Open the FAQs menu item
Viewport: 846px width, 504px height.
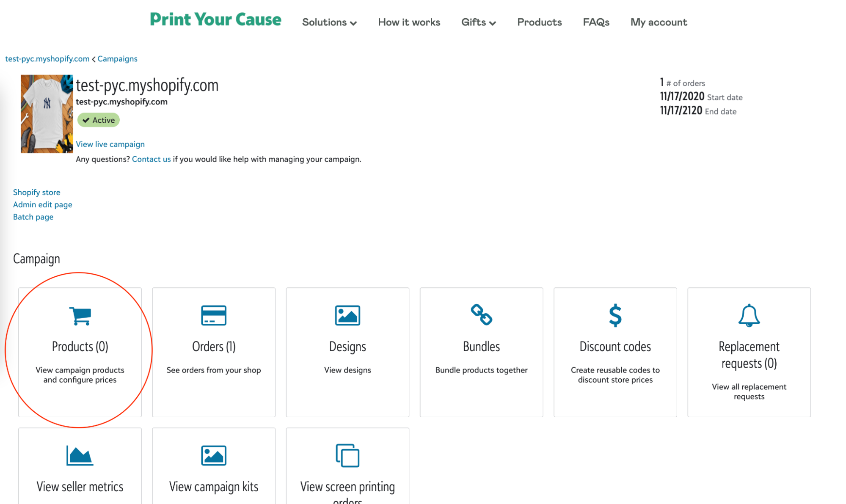[596, 22]
